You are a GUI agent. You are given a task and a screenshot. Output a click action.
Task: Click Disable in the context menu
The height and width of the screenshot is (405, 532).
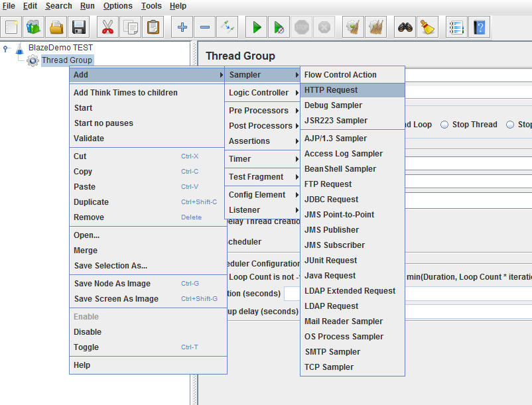coord(88,332)
